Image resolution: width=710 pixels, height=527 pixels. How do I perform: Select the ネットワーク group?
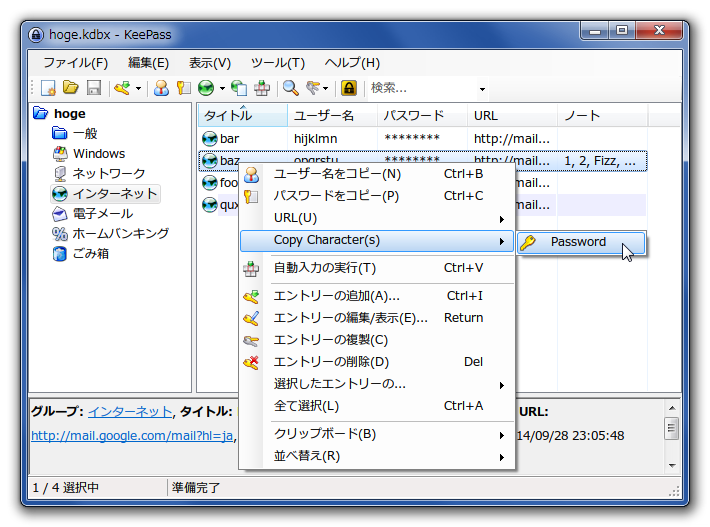(99, 173)
